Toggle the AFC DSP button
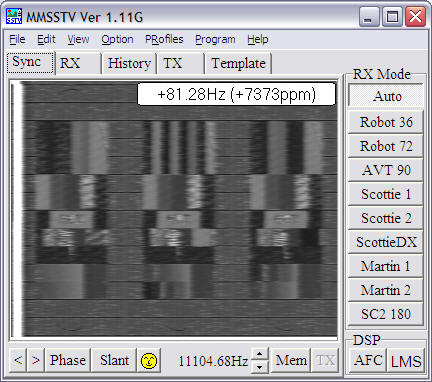 tap(368, 360)
